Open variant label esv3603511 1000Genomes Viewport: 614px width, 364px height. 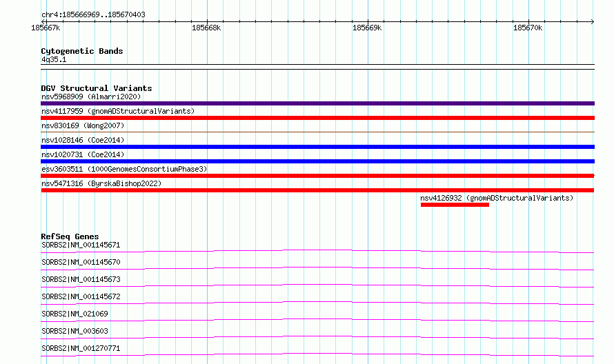tap(124, 169)
